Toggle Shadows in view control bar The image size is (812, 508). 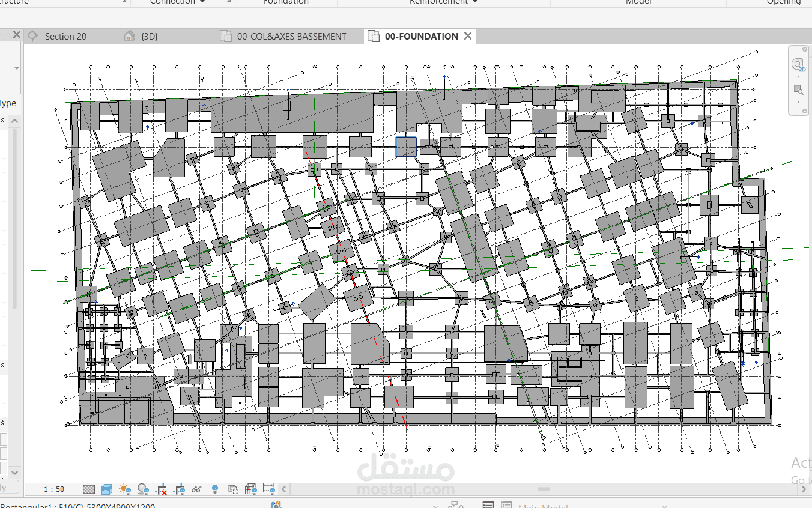click(143, 489)
